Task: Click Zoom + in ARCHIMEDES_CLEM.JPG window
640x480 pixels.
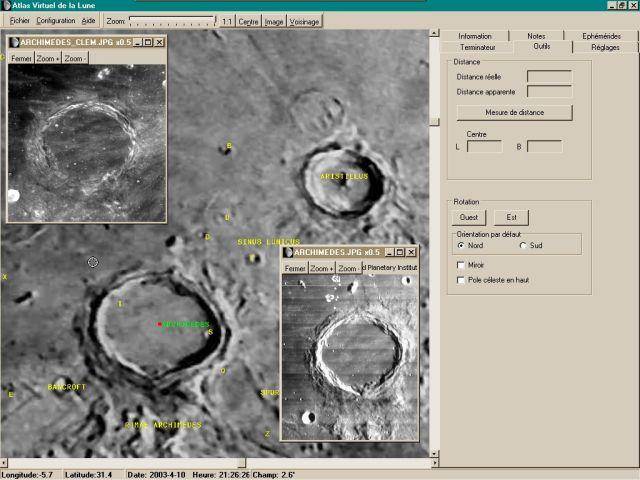Action: pos(48,59)
